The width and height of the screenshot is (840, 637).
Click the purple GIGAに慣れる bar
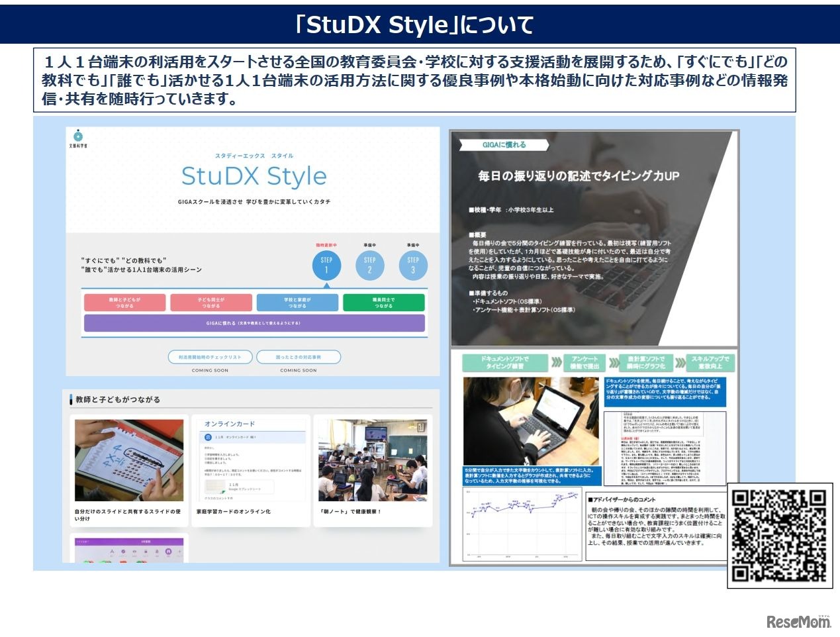pos(254,323)
